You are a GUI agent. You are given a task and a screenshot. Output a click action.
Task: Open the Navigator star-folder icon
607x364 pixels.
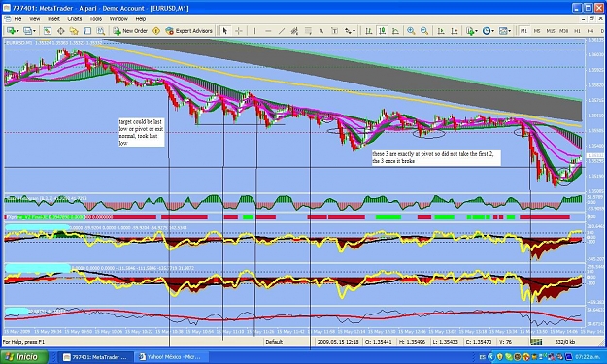[x=74, y=31]
